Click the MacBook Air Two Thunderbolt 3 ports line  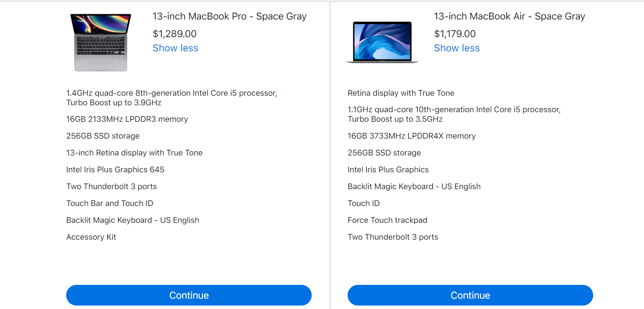(x=393, y=237)
